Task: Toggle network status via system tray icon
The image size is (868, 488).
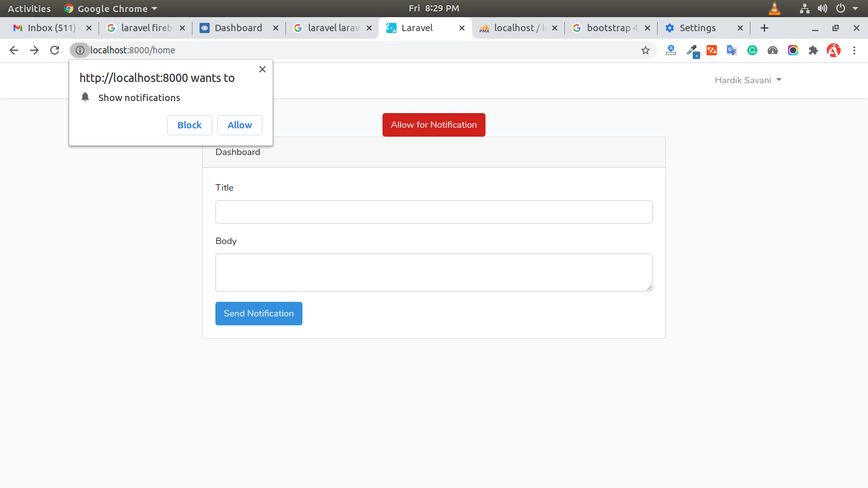Action: (804, 8)
